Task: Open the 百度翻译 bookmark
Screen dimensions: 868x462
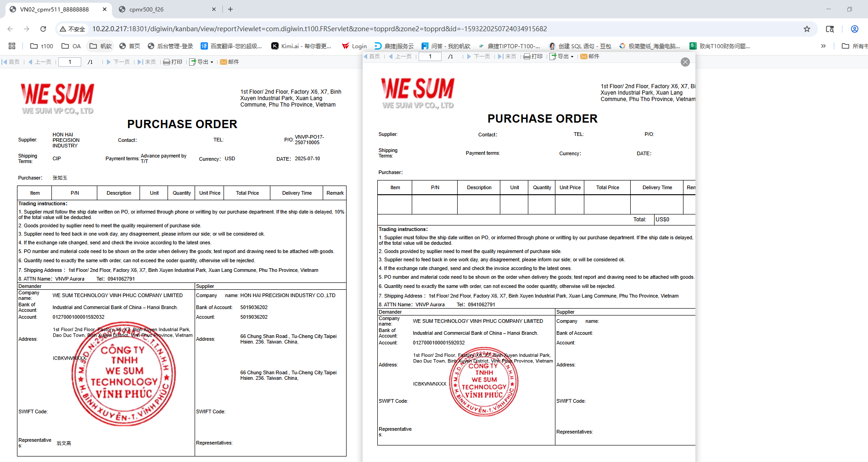Action: pos(231,46)
